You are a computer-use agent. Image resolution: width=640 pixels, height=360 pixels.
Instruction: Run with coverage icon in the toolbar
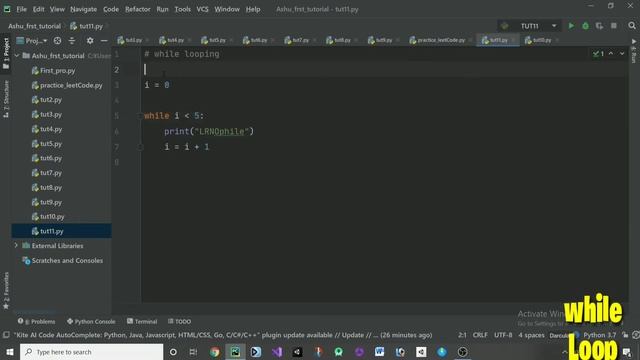coord(599,26)
